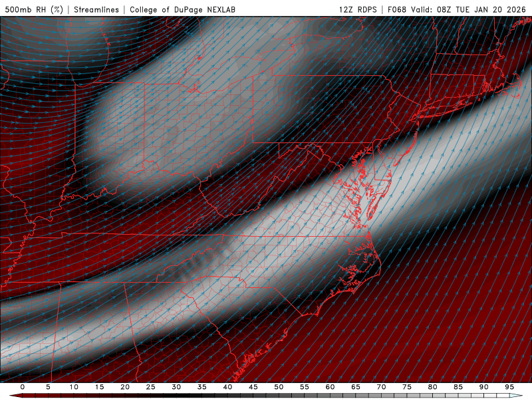Click the 25 value on the RH scale
Image resolution: width=532 pixels, height=399 pixels.
151,387
